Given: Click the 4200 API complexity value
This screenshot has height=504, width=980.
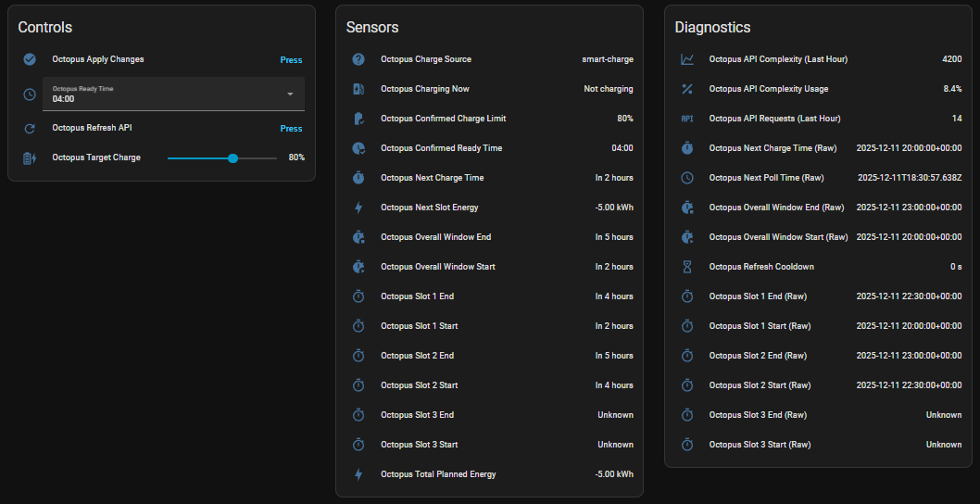Looking at the screenshot, I should [952, 59].
